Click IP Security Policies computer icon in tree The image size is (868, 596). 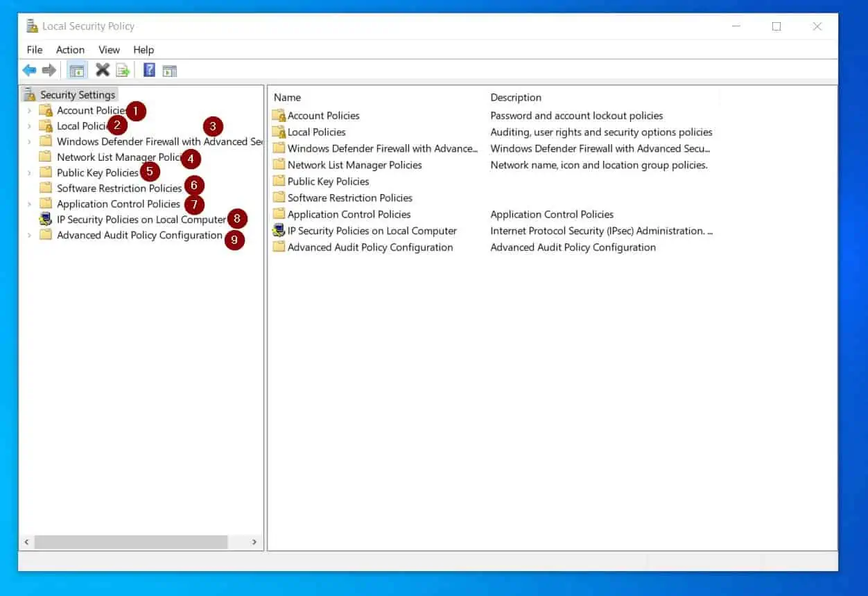click(x=46, y=220)
